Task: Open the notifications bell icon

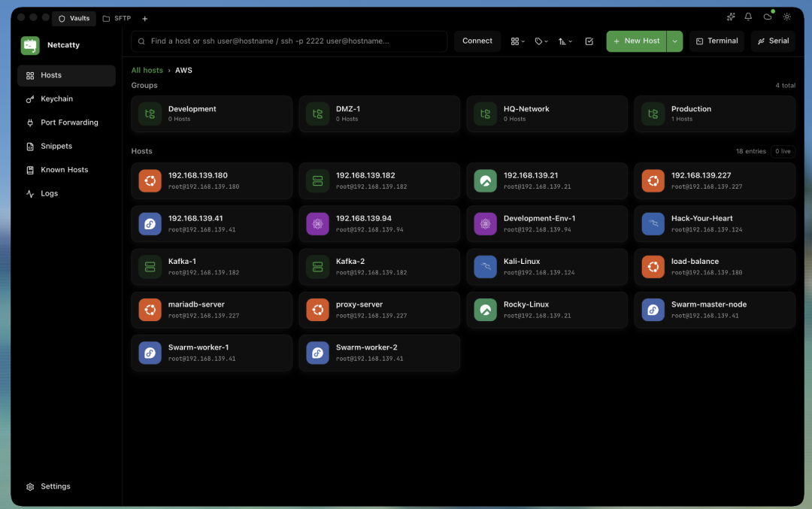Action: [748, 17]
